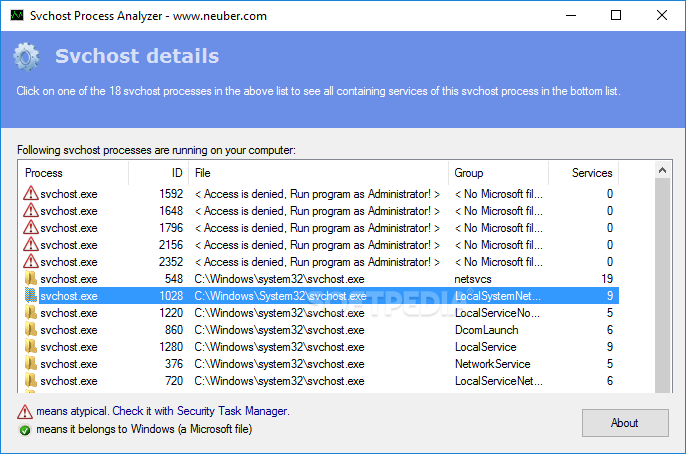Click the warning icon for process 2352
The image size is (686, 454).
pyautogui.click(x=31, y=262)
